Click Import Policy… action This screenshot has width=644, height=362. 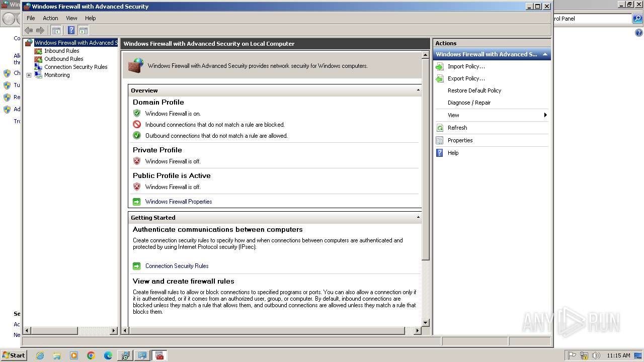466,66
